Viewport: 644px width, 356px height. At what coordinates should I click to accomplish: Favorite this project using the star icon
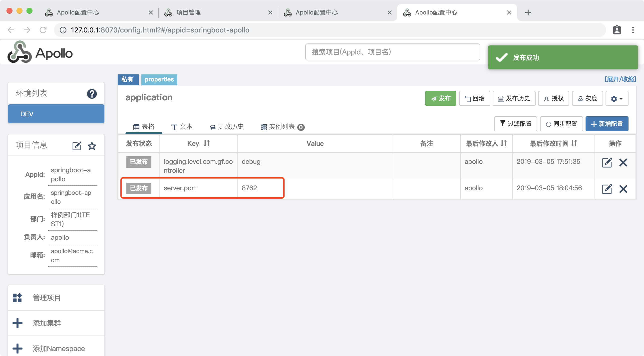92,146
